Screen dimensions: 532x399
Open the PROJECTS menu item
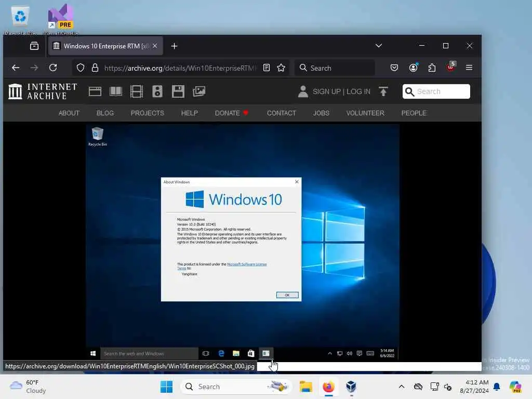(147, 113)
